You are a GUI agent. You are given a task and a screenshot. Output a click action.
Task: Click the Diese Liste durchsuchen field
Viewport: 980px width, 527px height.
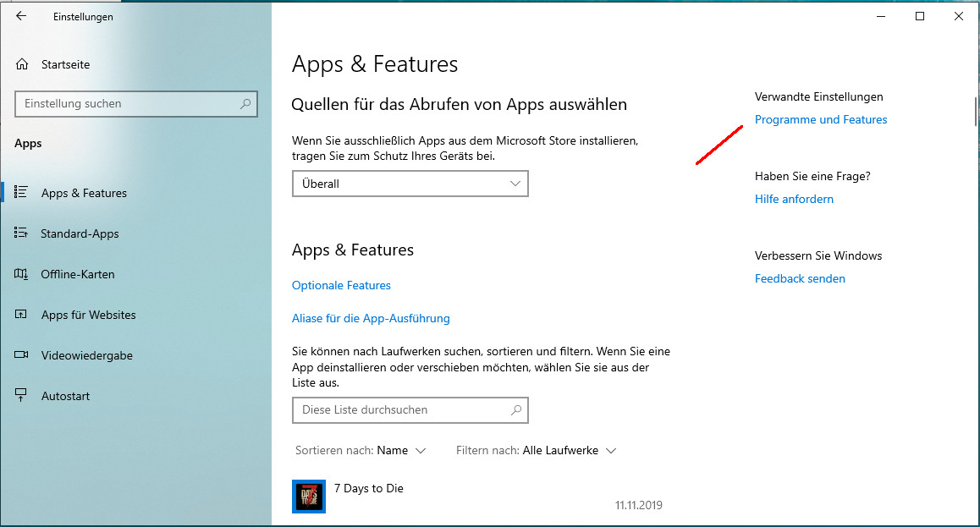401,410
